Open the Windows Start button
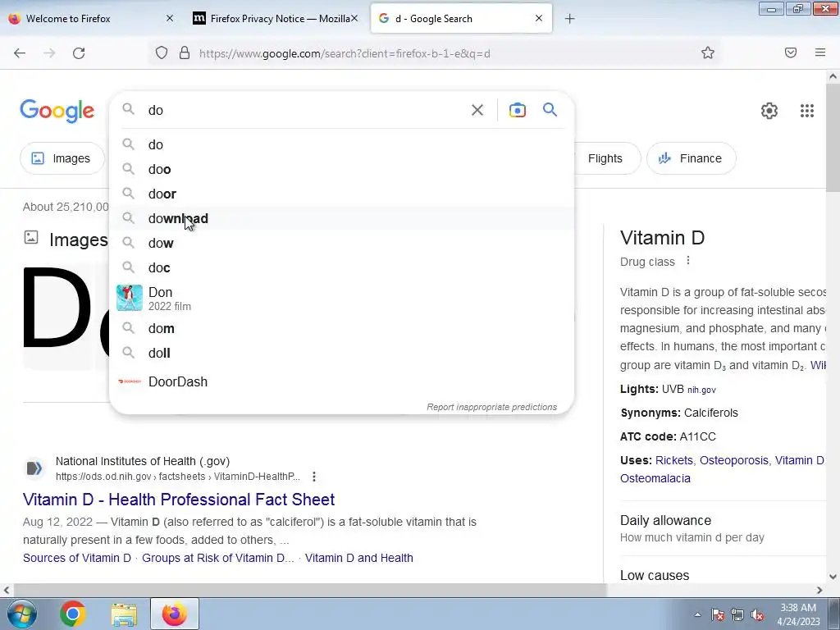Screen dimensions: 840x630 pyautogui.click(x=22, y=614)
